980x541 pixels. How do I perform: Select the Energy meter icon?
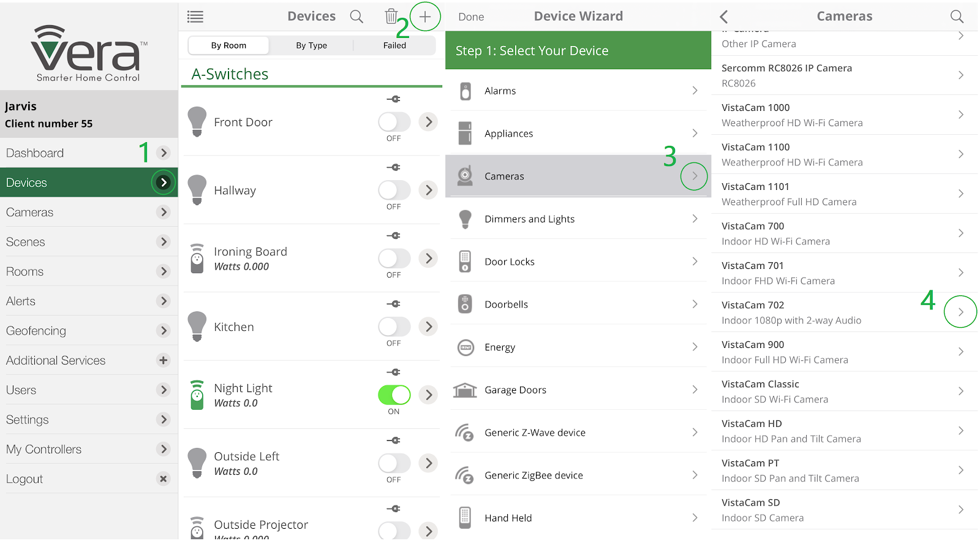click(x=466, y=347)
